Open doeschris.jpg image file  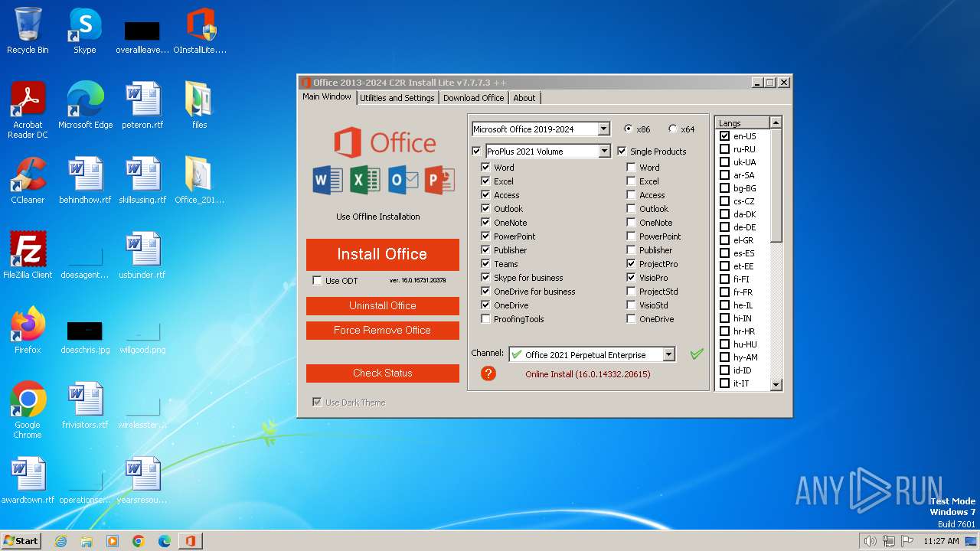tap(85, 337)
